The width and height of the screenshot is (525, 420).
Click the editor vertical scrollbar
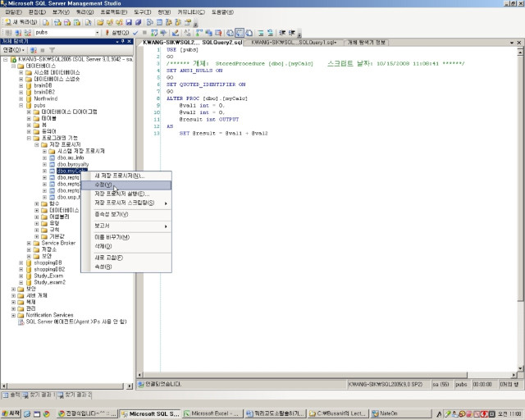tap(520, 210)
